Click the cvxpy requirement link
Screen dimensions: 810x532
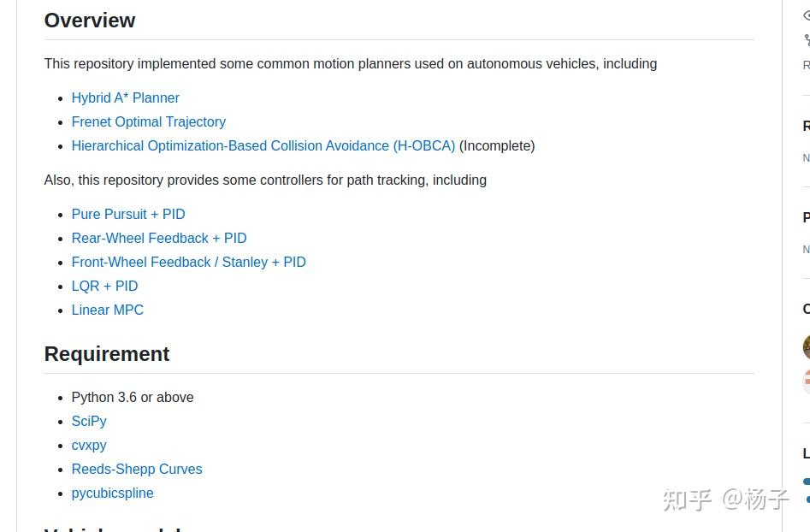click(89, 445)
